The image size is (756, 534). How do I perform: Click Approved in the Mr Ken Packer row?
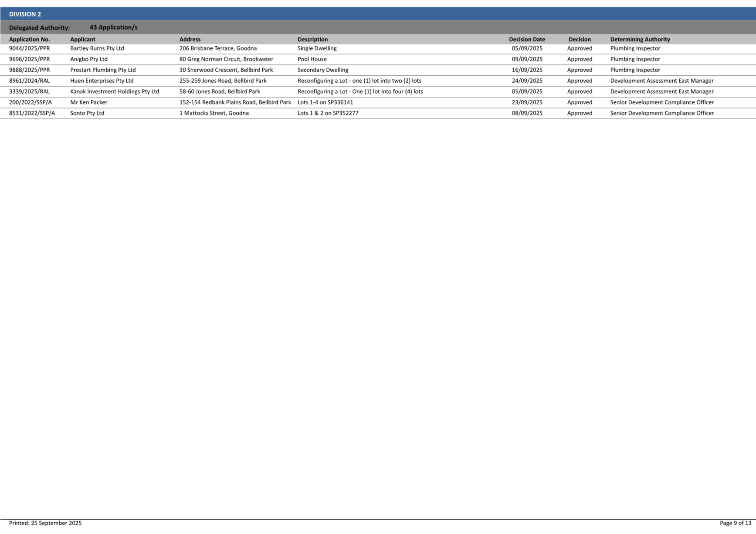pos(580,102)
